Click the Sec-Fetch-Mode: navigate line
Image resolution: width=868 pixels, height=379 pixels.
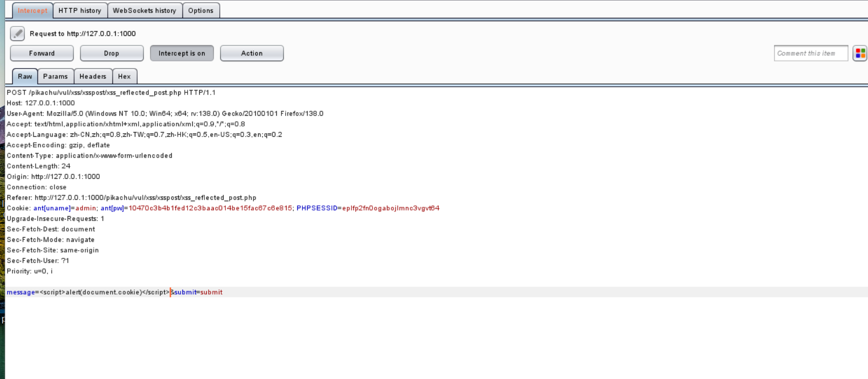[x=50, y=239]
